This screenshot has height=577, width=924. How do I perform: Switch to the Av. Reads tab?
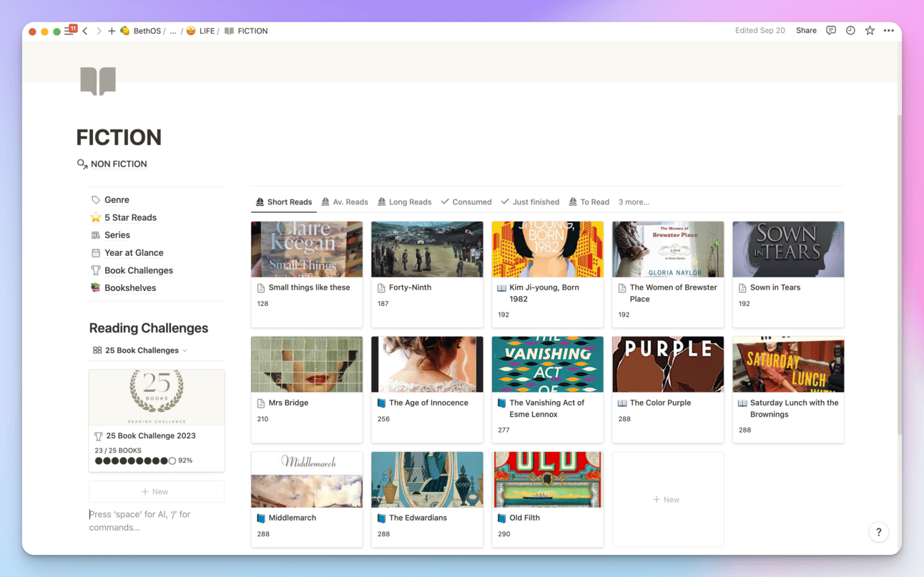coord(345,202)
